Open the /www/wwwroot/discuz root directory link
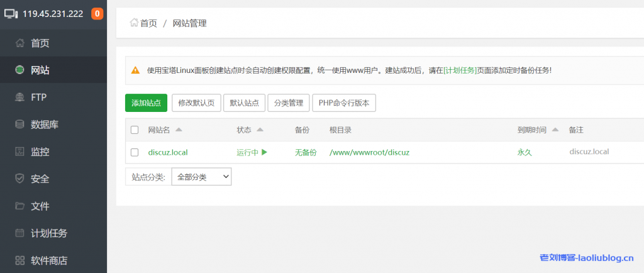The width and height of the screenshot is (644, 273). coord(369,152)
